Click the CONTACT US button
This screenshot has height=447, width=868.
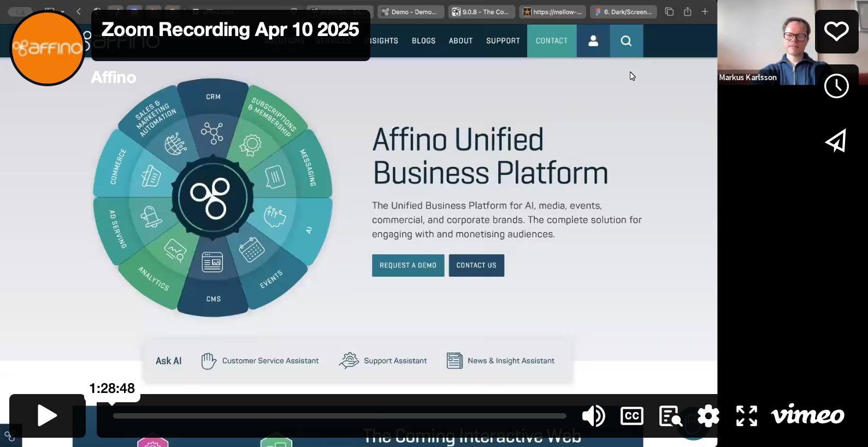click(476, 265)
